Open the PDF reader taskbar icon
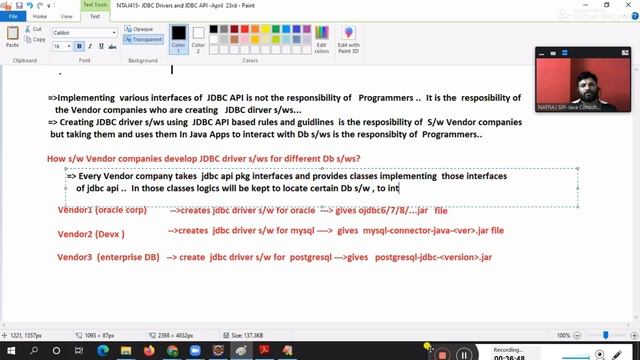640x360 pixels. [264, 351]
